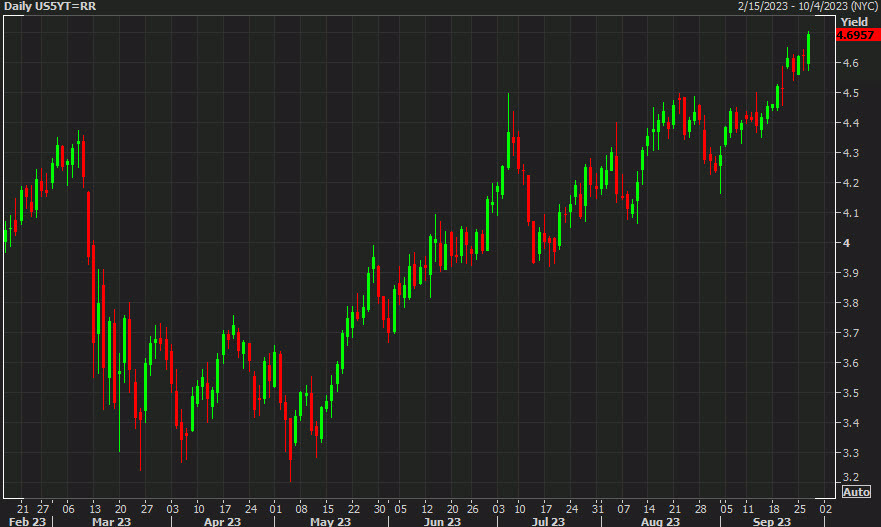Select the Sep 23 month label
Image resolution: width=881 pixels, height=527 pixels.
(771, 521)
